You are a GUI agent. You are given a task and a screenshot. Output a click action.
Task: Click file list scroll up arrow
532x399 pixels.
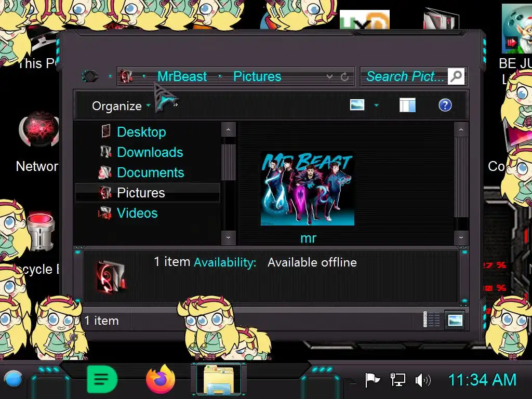pyautogui.click(x=461, y=129)
